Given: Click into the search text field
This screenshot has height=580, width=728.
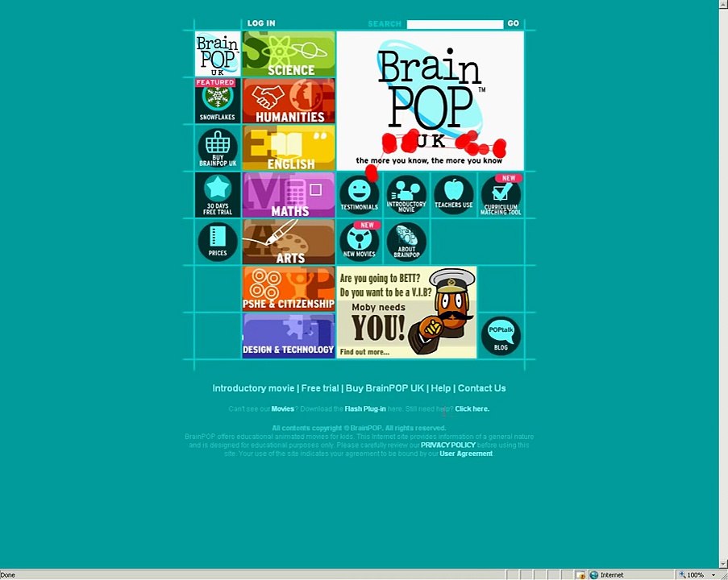Looking at the screenshot, I should [455, 24].
